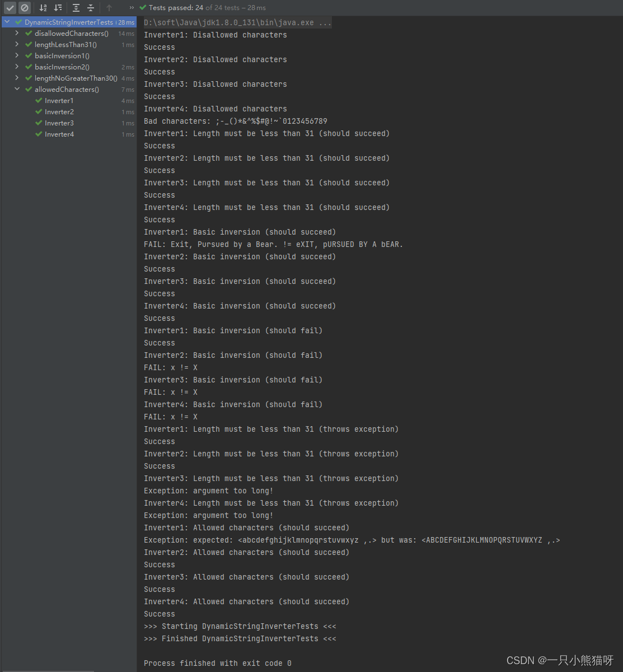Click green pass icon beside basicInversion2()

[29, 67]
